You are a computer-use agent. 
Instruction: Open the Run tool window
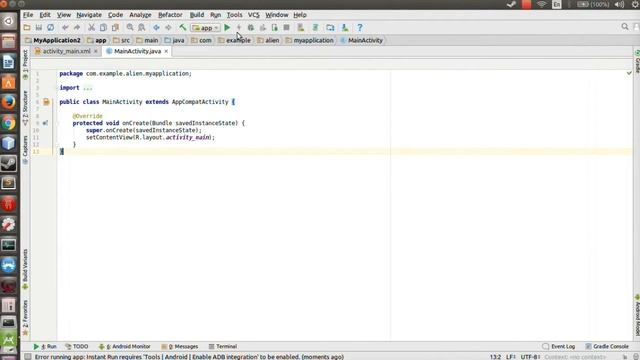point(45,347)
